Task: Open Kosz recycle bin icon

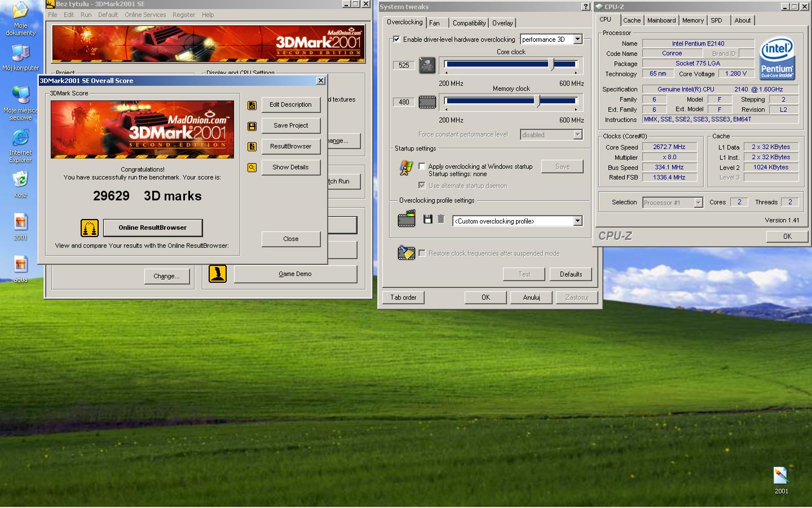Action: click(20, 179)
